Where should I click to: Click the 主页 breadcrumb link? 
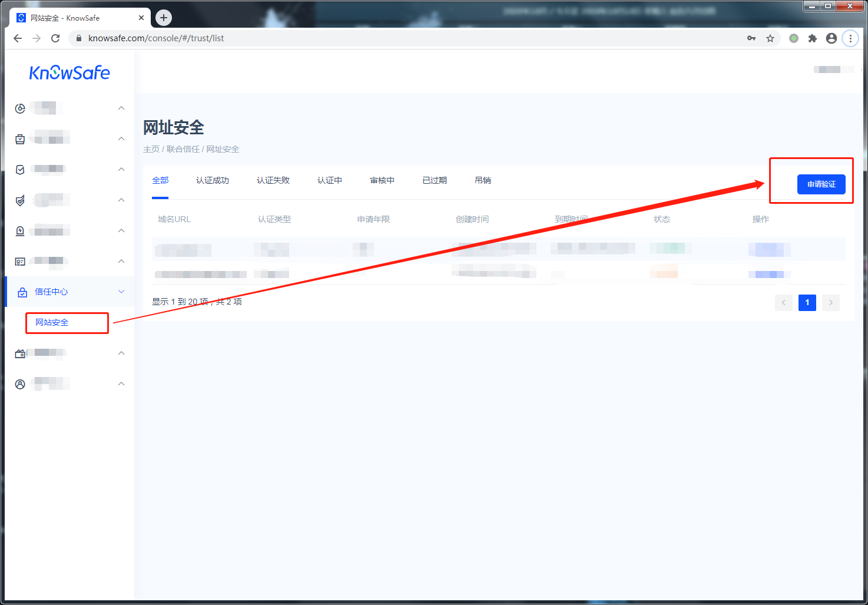pos(151,149)
